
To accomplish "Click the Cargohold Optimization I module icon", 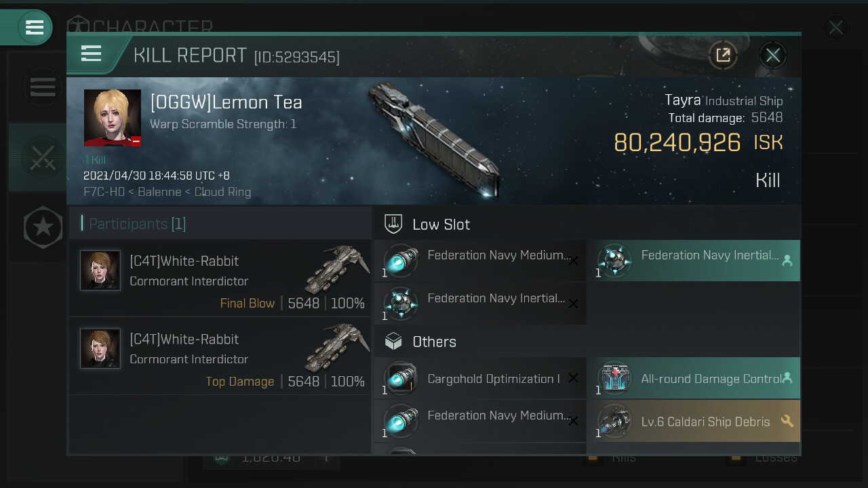I will point(400,379).
